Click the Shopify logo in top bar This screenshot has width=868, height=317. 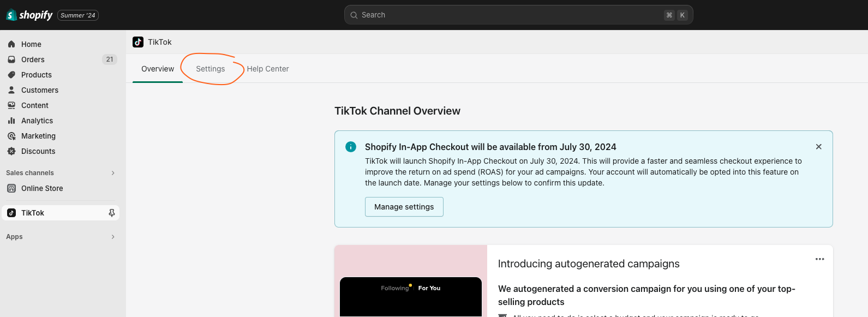pos(29,15)
